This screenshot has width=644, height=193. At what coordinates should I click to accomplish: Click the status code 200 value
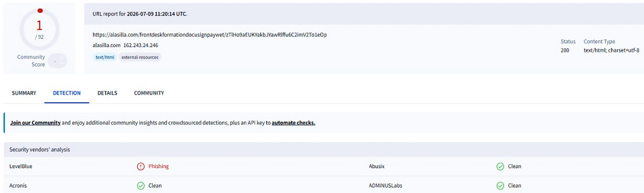565,50
